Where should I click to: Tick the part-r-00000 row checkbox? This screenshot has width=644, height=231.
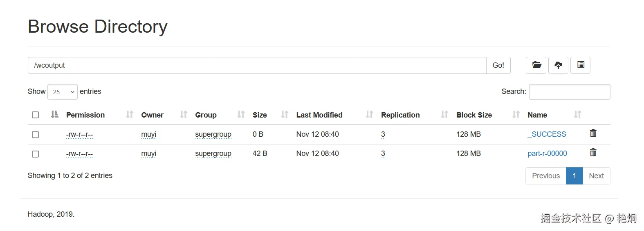[x=36, y=154]
